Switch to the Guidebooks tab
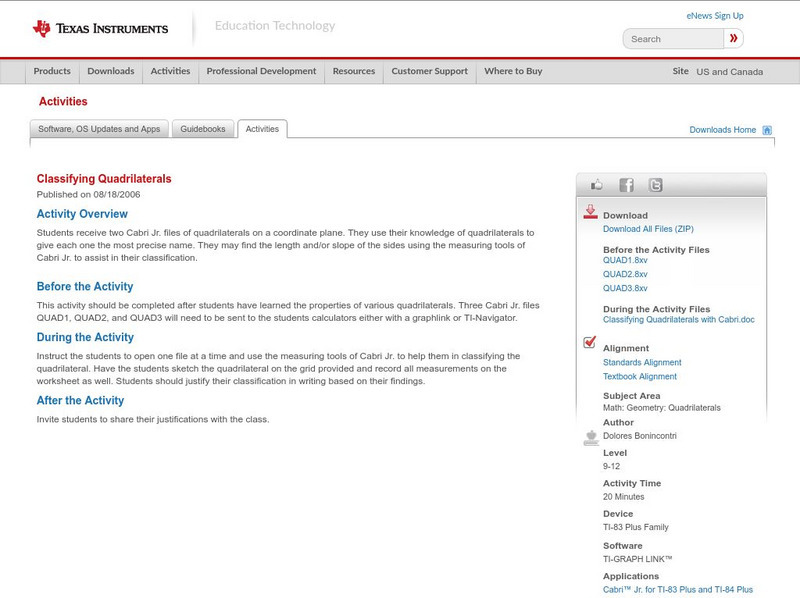The width and height of the screenshot is (800, 598). 203,129
